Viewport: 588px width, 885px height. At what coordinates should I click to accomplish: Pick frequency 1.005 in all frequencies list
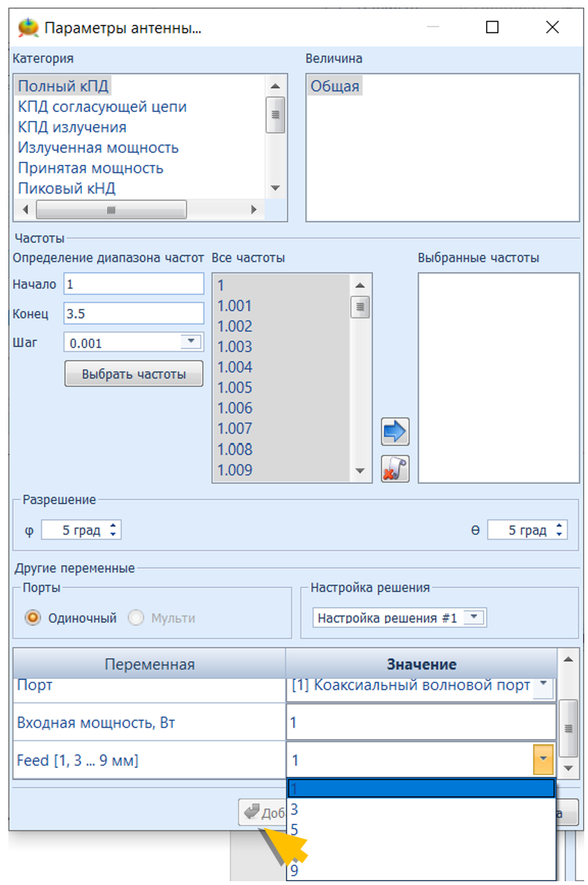235,388
